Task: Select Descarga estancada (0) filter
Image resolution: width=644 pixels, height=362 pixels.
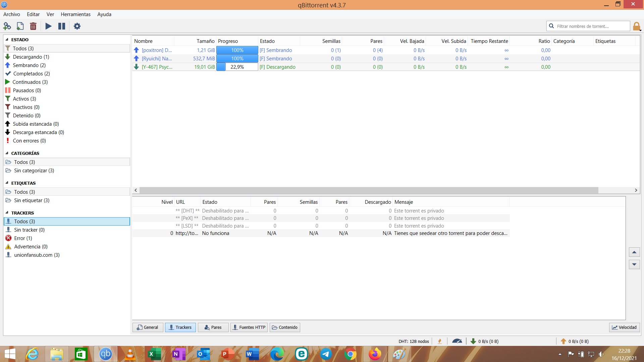Action: tap(39, 132)
